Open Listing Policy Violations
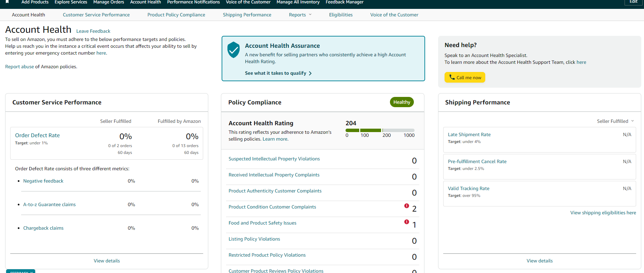Image resolution: width=644 pixels, height=273 pixels. pyautogui.click(x=254, y=239)
